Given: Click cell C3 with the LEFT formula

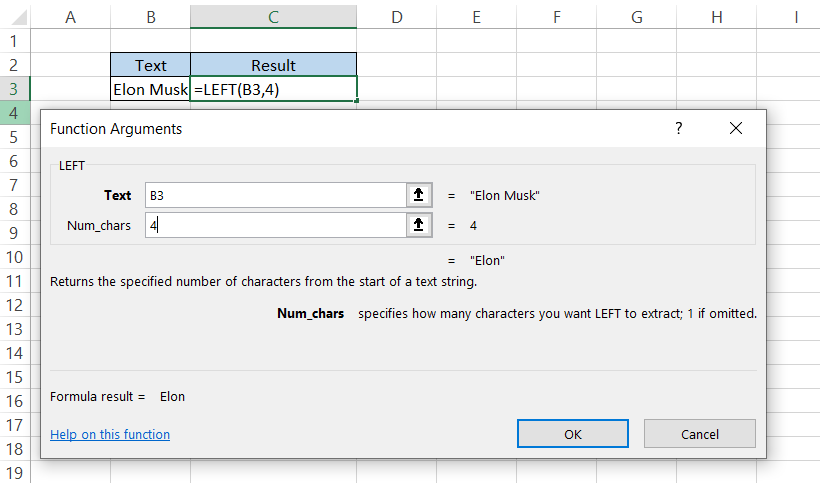Looking at the screenshot, I should coord(273,89).
